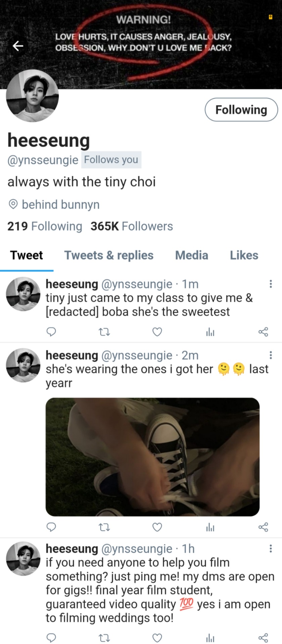Toggle the Following button to unfollow
Viewport: 282px width, 644px height.
[241, 110]
